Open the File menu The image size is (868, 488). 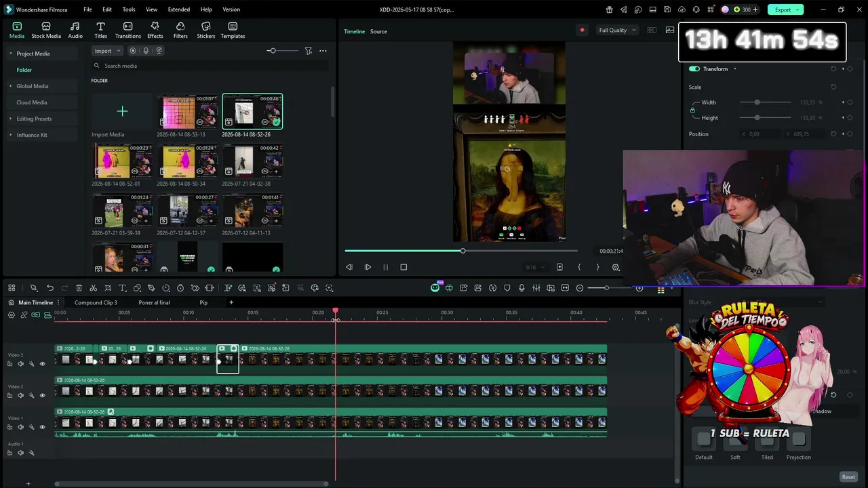click(x=87, y=9)
